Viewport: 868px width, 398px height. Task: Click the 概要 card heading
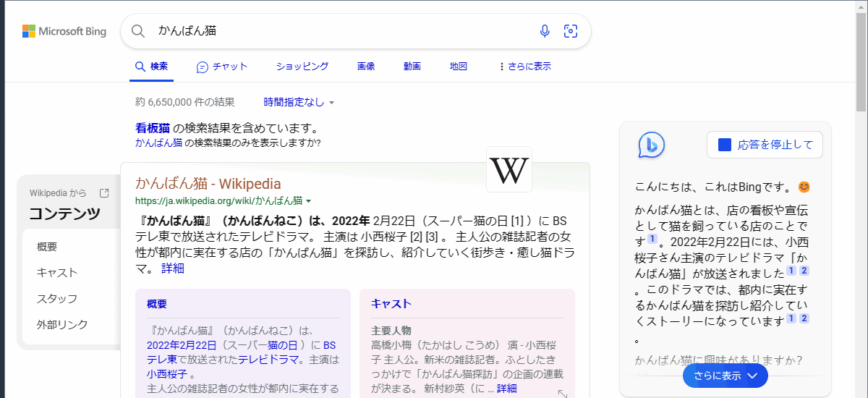coord(157,304)
